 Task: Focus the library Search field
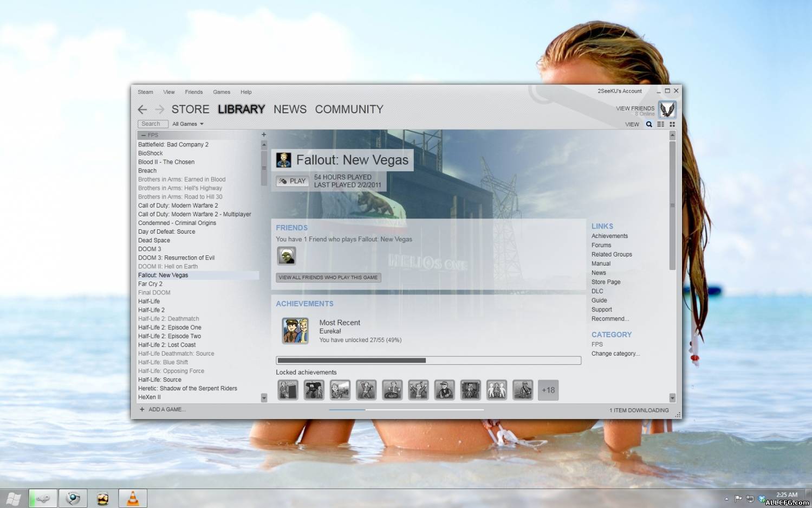coord(152,124)
